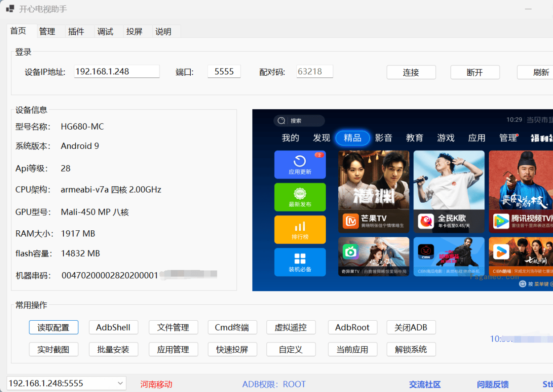Switch to the 首页 tab
The height and width of the screenshot is (392, 553).
(21, 31)
